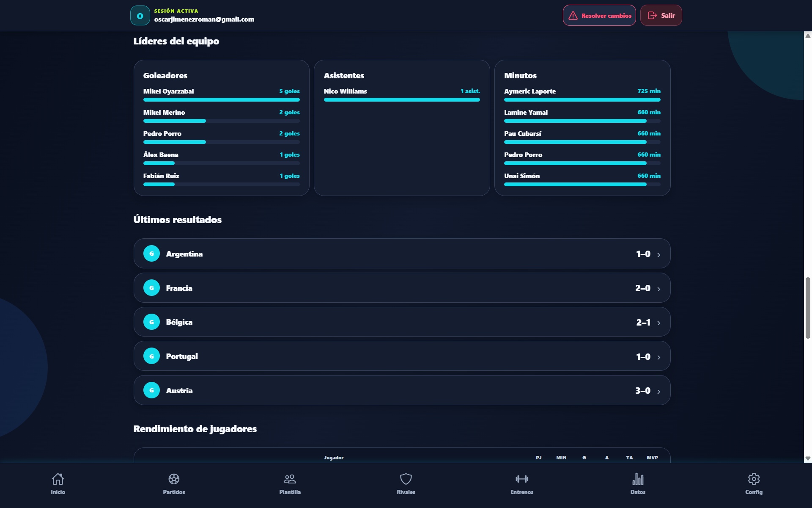Viewport: 812px width, 508px height.
Task: Click the name Nico Williams
Action: pos(346,91)
